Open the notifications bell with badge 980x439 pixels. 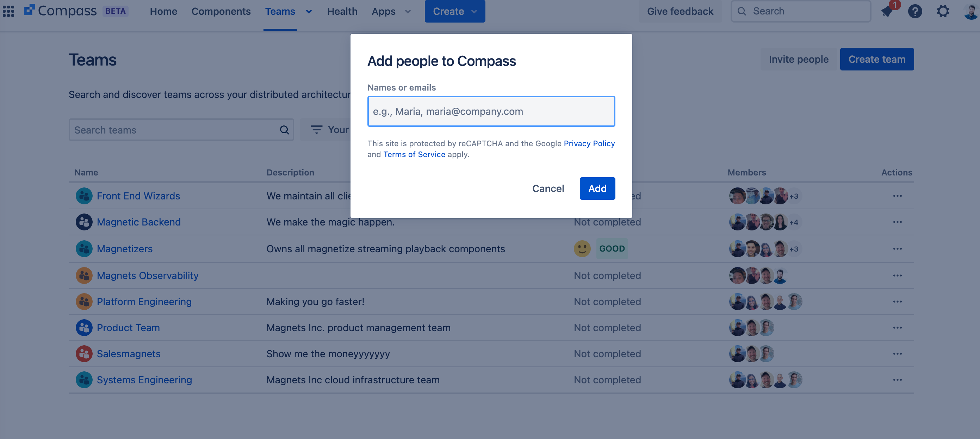click(887, 11)
